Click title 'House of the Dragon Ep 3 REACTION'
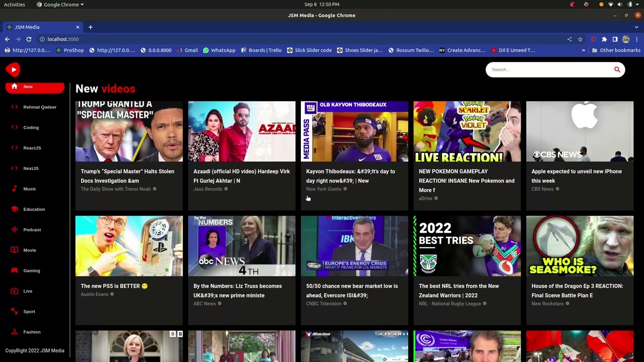The image size is (644, 362). [x=577, y=291]
